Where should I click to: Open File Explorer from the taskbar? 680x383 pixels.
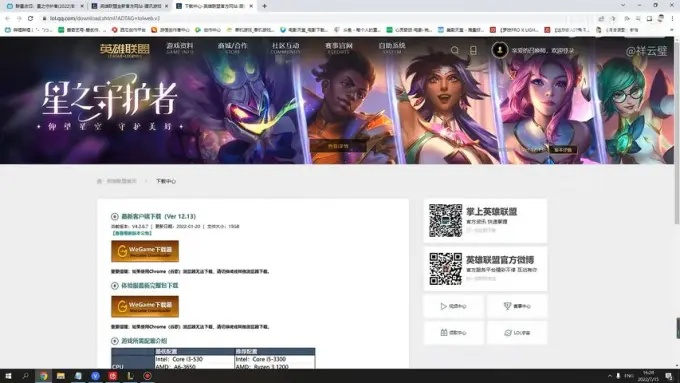coord(60,376)
